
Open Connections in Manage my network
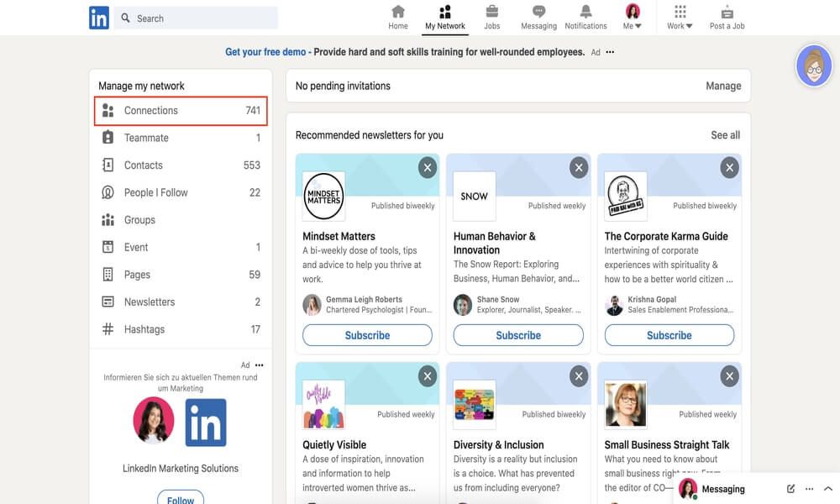181,111
